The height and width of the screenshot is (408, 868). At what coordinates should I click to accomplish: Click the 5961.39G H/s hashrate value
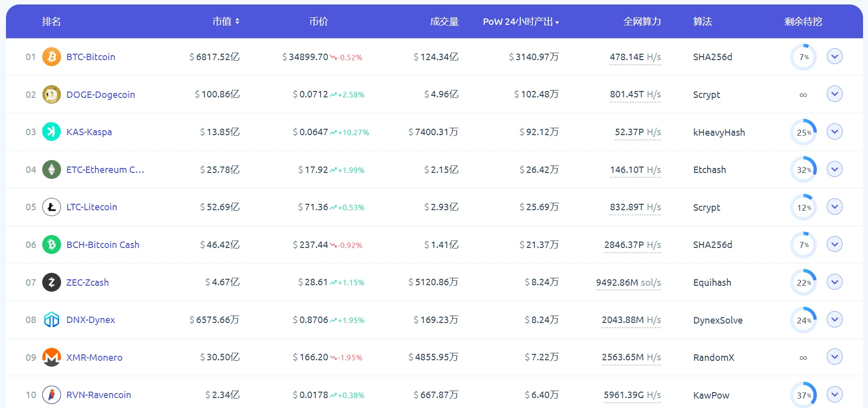point(633,395)
